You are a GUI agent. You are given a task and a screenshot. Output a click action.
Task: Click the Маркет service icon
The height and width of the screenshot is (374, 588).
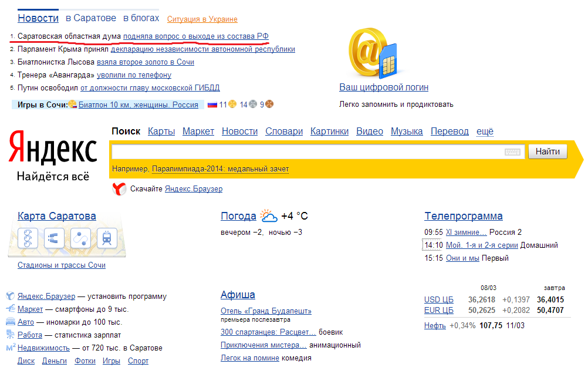click(x=10, y=309)
